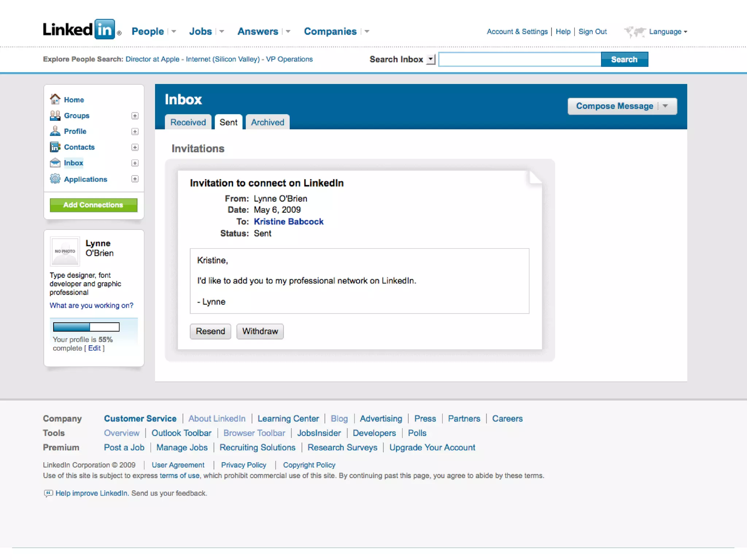Open the Search Inbox type dropdown
Image resolution: width=747 pixels, height=560 pixels.
431,59
